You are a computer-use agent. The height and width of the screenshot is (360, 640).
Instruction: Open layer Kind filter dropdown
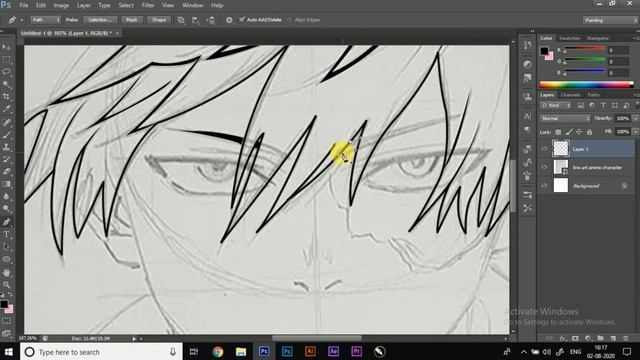pyautogui.click(x=556, y=105)
